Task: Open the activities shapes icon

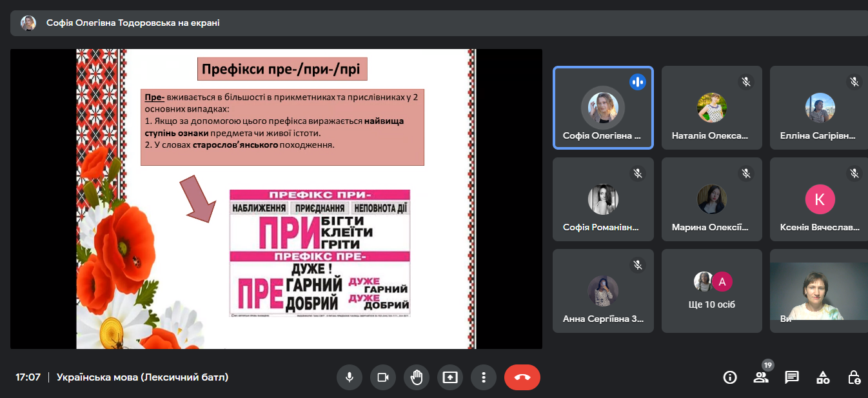Action: tap(823, 377)
